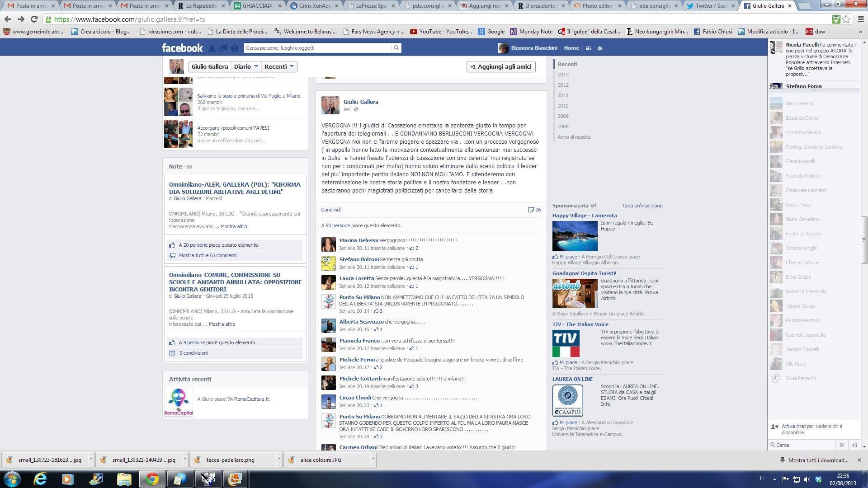The height and width of the screenshot is (488, 868).
Task: Open dropdown arrow next to tecce-padellaro.png download
Action: point(278,459)
